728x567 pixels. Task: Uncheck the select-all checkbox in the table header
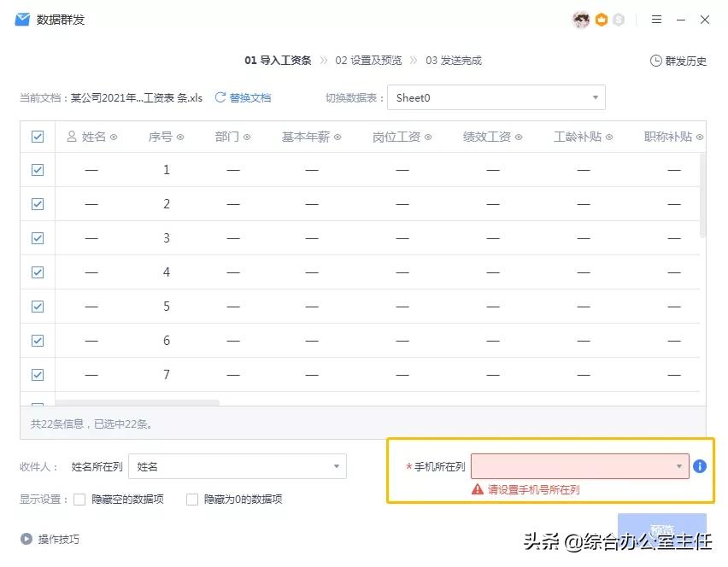click(x=37, y=136)
